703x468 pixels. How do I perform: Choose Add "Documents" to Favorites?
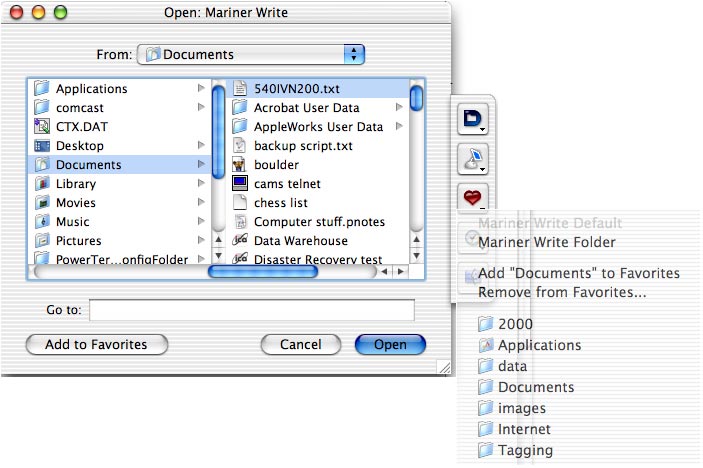pyautogui.click(x=579, y=273)
